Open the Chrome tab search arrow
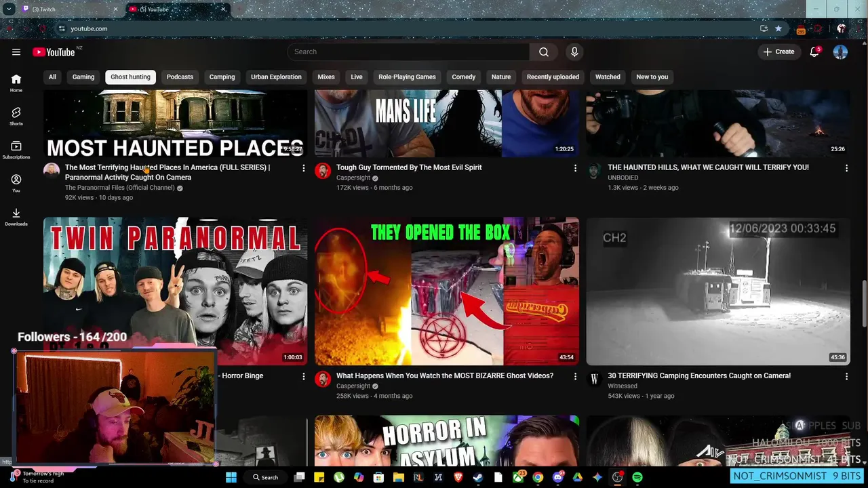This screenshot has height=488, width=868. tap(9, 9)
